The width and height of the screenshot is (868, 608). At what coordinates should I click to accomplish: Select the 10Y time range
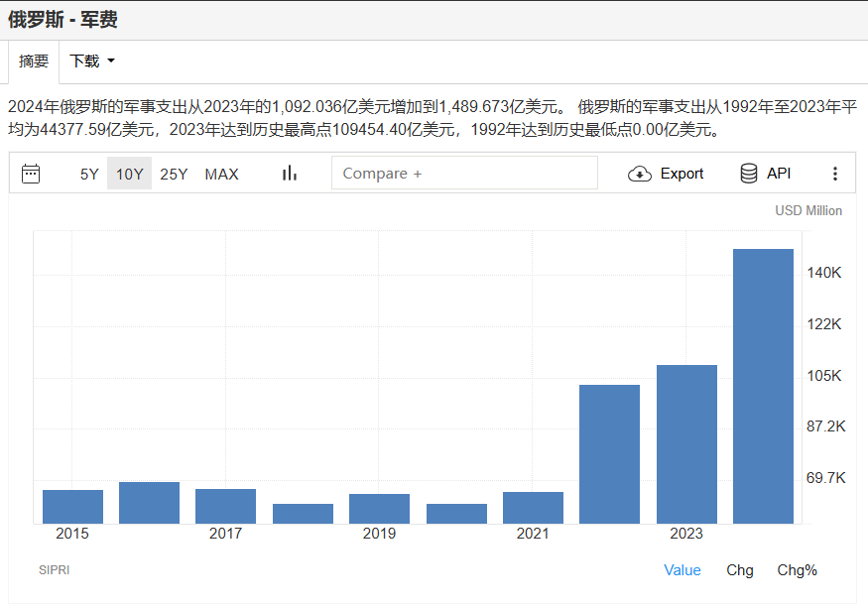point(129,174)
